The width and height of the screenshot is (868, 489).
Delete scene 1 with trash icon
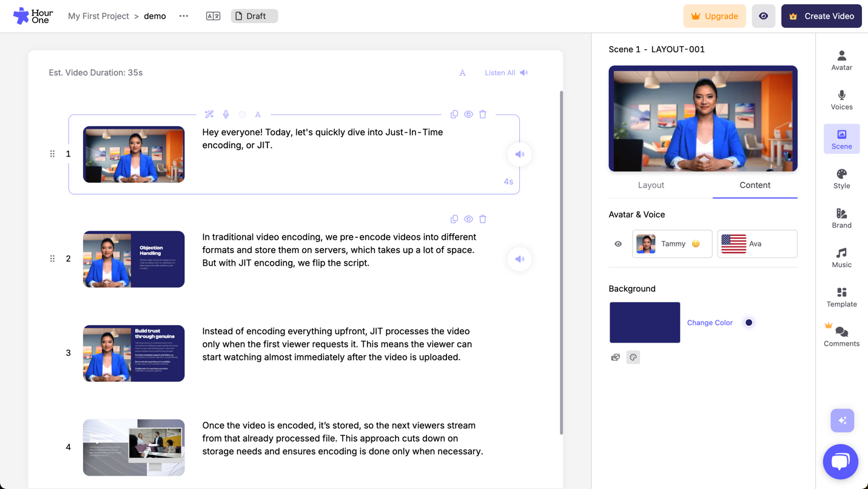pyautogui.click(x=483, y=114)
